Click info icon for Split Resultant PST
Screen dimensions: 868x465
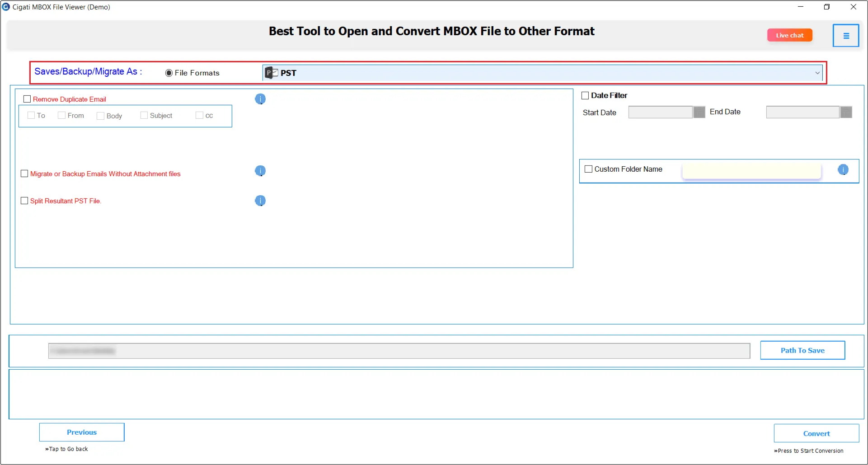(x=260, y=201)
